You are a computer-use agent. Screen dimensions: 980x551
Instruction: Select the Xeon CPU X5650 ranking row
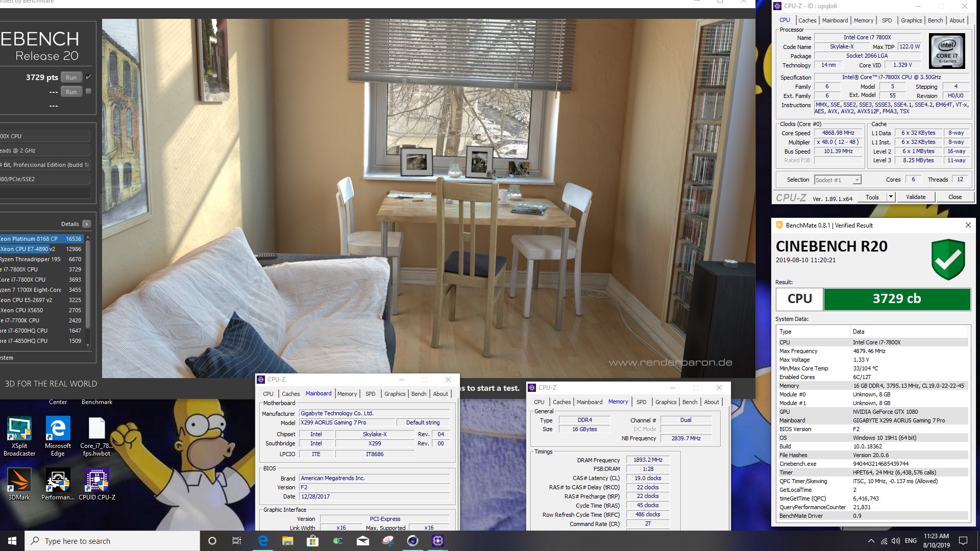(41, 310)
